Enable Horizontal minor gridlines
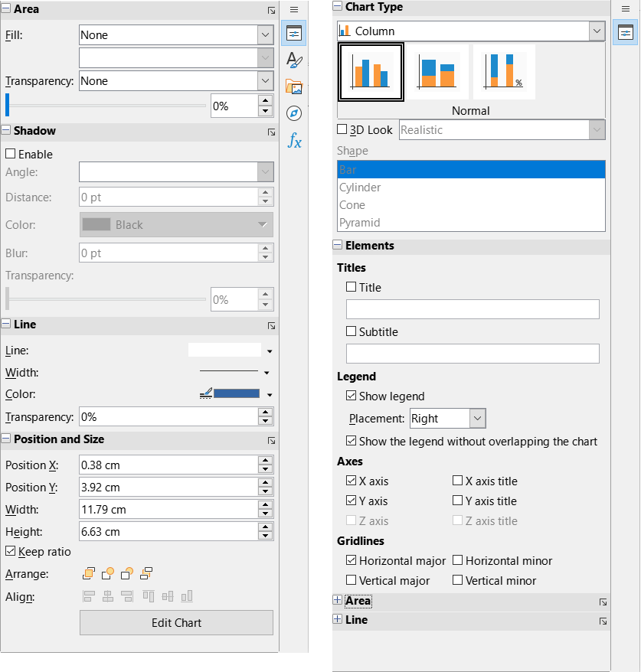Image resolution: width=641 pixels, height=672 pixels. pyautogui.click(x=456, y=560)
